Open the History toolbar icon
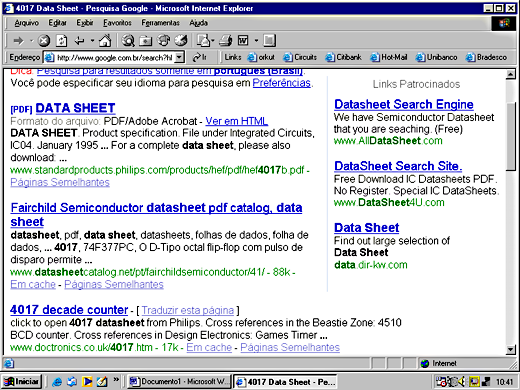The height and width of the screenshot is (390, 520). coord(181,41)
